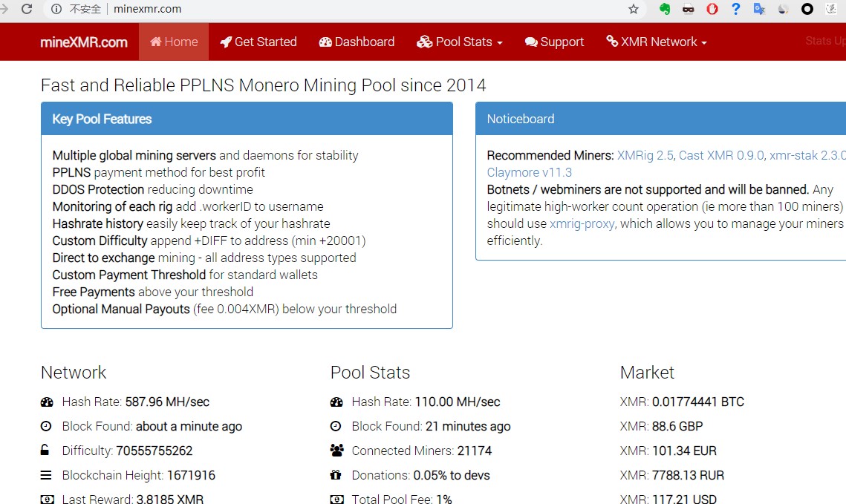Click the Last Reward money icon
The image size is (846, 504).
click(48, 499)
